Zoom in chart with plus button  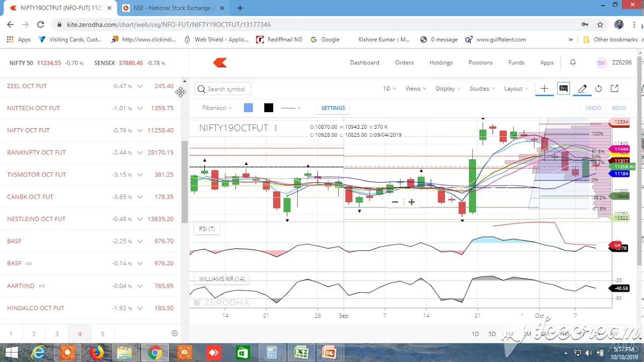pyautogui.click(x=411, y=202)
